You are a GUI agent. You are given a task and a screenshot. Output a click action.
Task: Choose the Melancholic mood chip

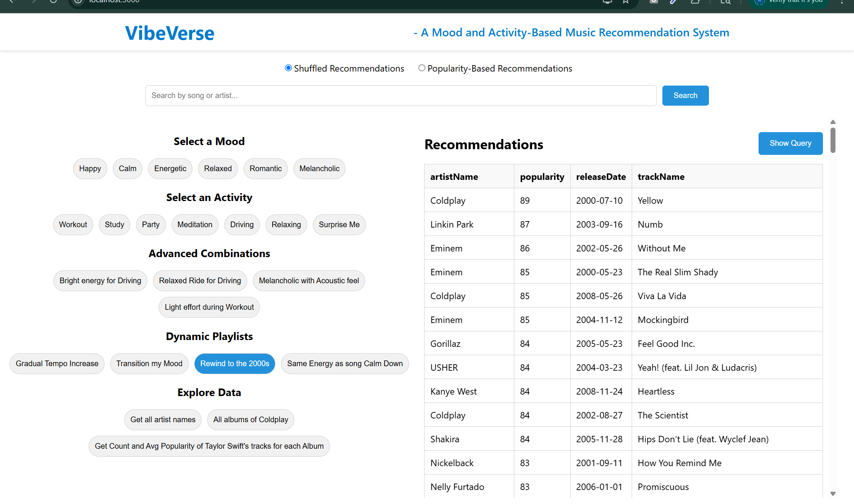coord(319,169)
